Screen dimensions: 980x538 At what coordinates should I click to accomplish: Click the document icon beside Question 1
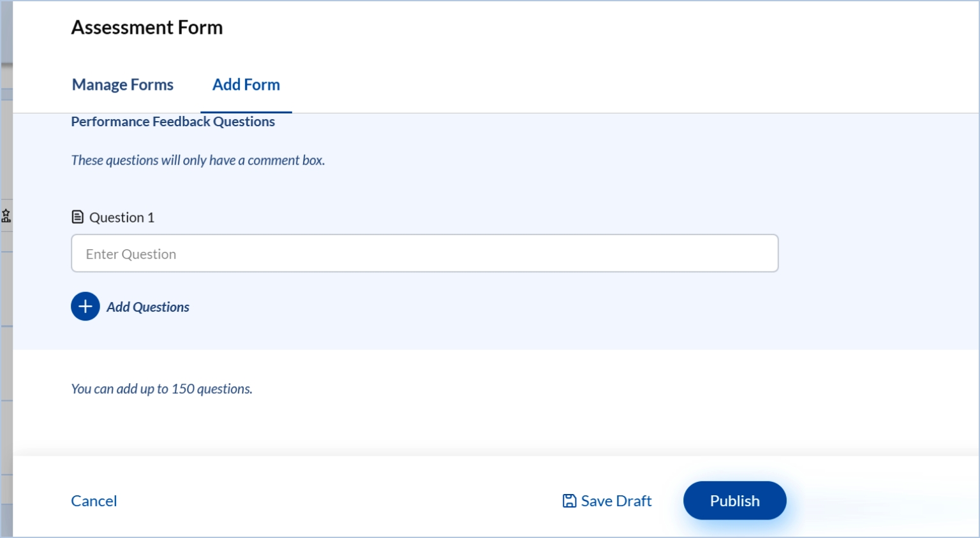[78, 217]
